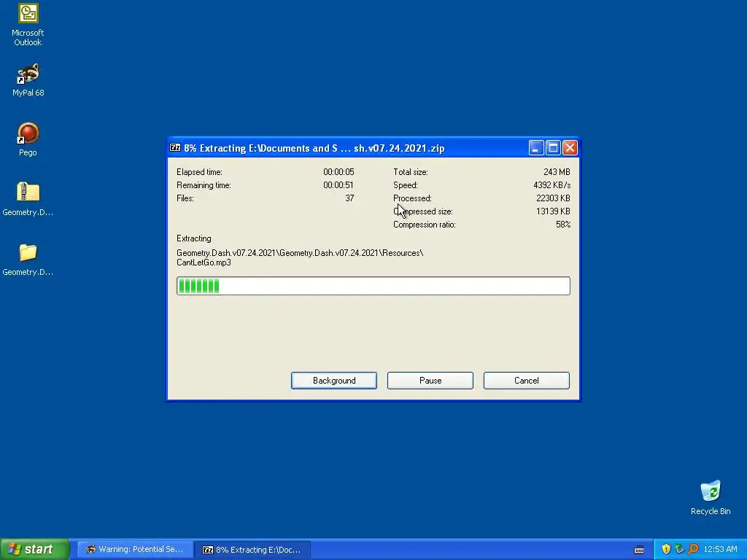Click the extracting dialog title bar text

tap(314, 148)
